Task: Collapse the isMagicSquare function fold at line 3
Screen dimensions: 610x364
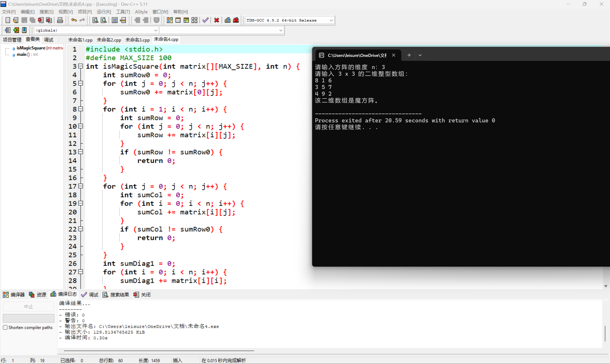Action: pyautogui.click(x=80, y=66)
